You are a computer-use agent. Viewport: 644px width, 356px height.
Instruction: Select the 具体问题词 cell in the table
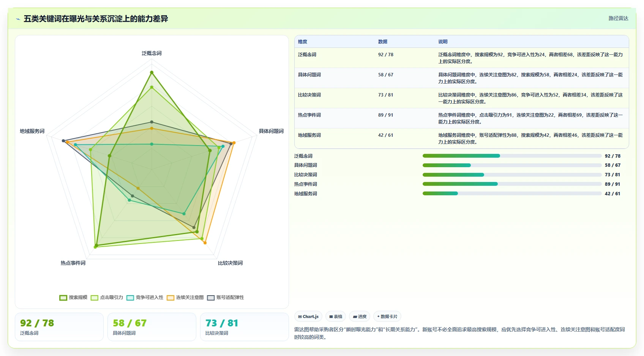tap(309, 75)
